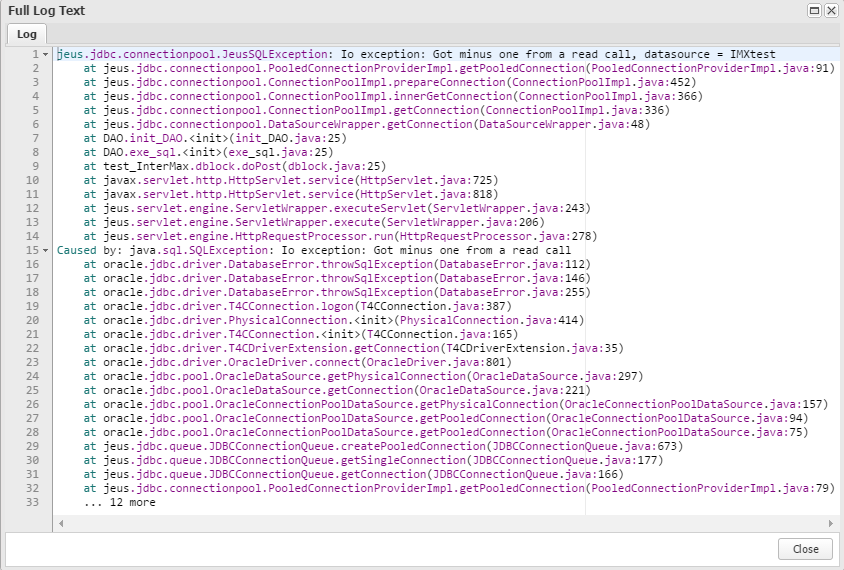Click the 'Caused by: java.sql.SQLException' line
Screen dimensions: 844x570
(x=314, y=250)
